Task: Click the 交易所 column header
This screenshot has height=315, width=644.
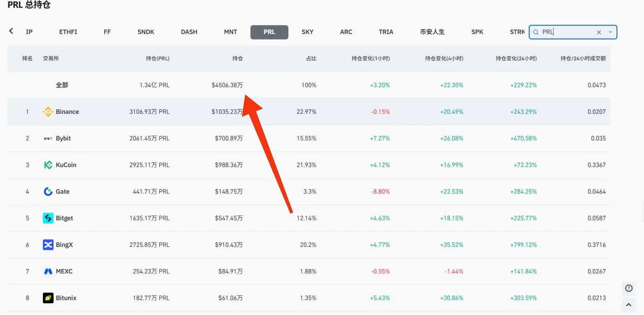Action: tap(51, 58)
